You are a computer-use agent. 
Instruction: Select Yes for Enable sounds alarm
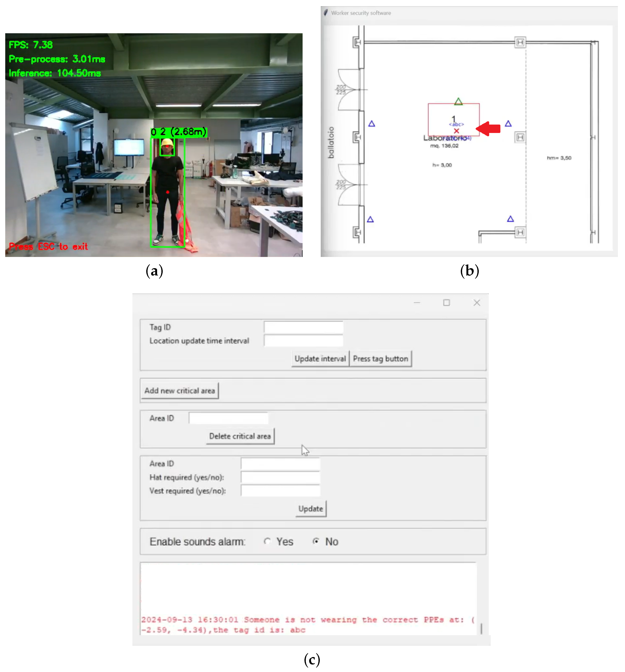267,542
